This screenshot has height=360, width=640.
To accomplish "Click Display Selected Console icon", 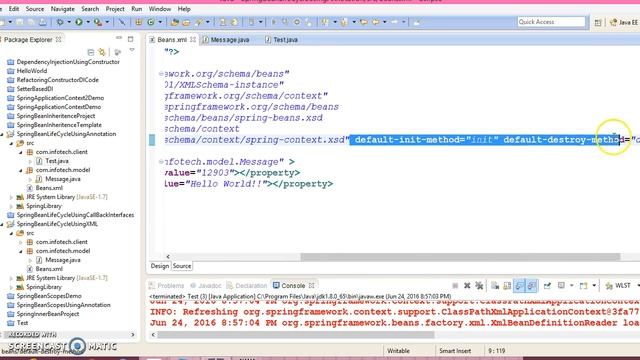I will (x=562, y=286).
